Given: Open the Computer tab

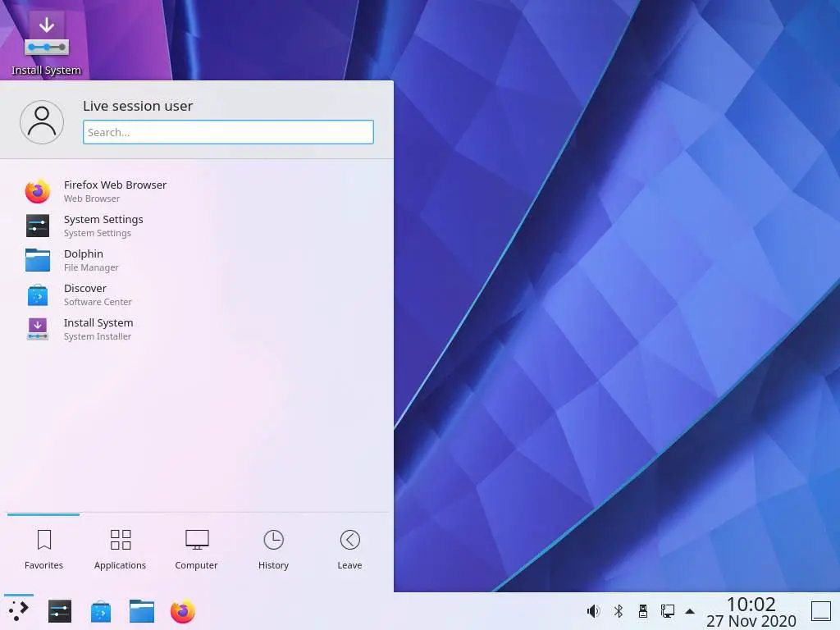Looking at the screenshot, I should click(196, 550).
